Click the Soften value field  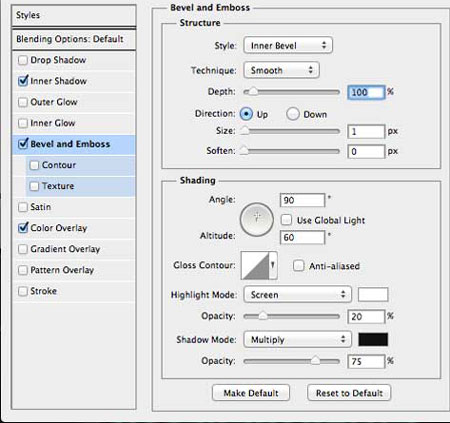[366, 152]
